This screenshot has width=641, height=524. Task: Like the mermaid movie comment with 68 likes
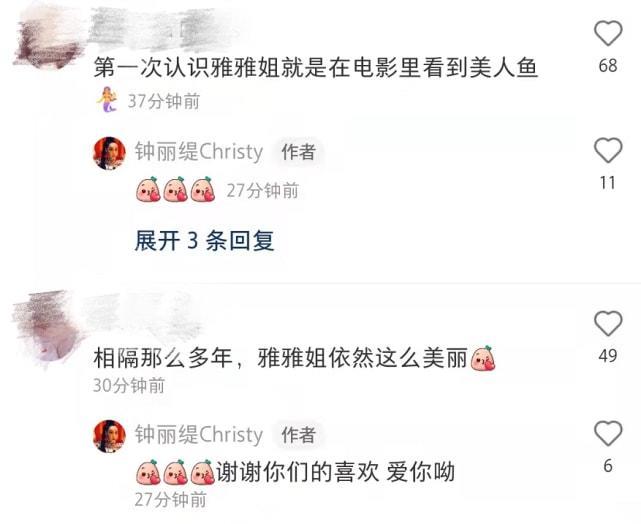608,33
